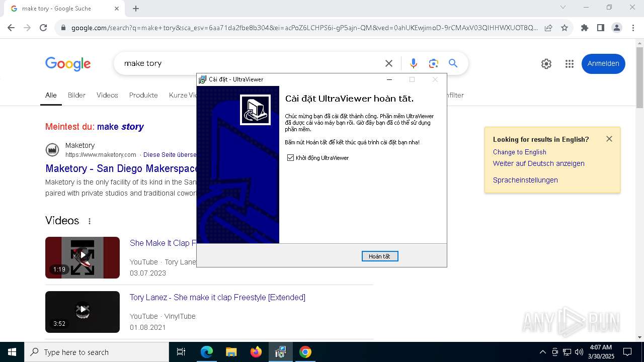Open the tab search dropdown chevron

(x=563, y=8)
